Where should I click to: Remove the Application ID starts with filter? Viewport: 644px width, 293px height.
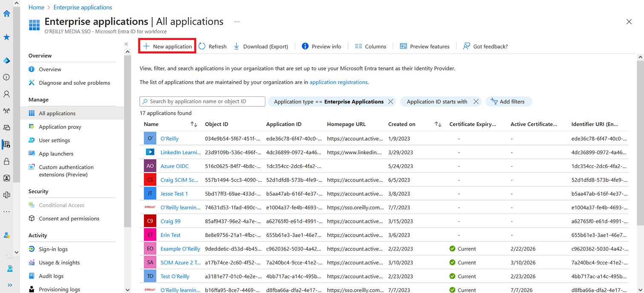tap(476, 102)
